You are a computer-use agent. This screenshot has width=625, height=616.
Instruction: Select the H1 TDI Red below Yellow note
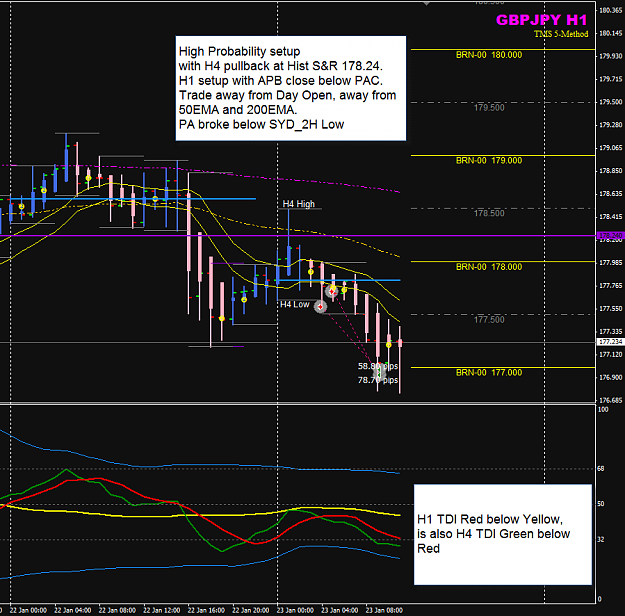503,535
